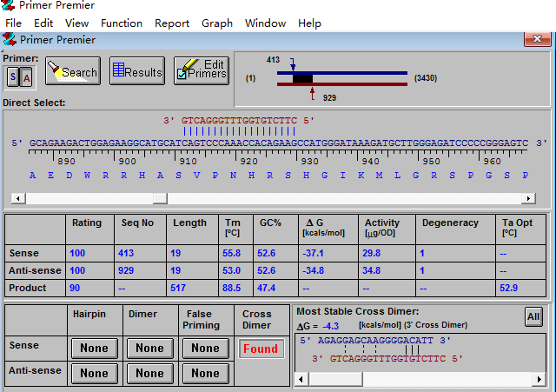Click the cross dimer panel scroll-left arrow
This screenshot has width=556, height=392.
pos(301,378)
